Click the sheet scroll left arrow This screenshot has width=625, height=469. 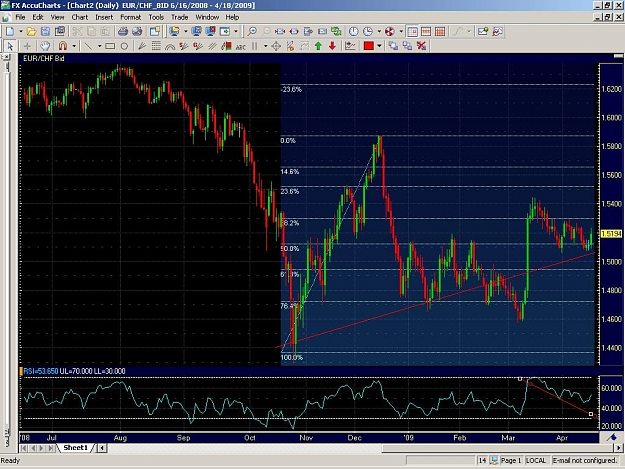pyautogui.click(x=102, y=448)
